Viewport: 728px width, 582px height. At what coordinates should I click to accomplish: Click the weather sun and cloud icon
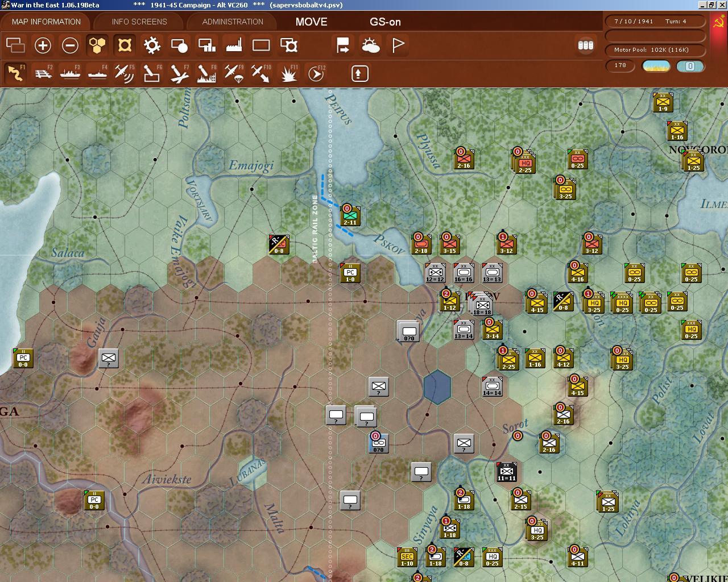pyautogui.click(x=370, y=45)
